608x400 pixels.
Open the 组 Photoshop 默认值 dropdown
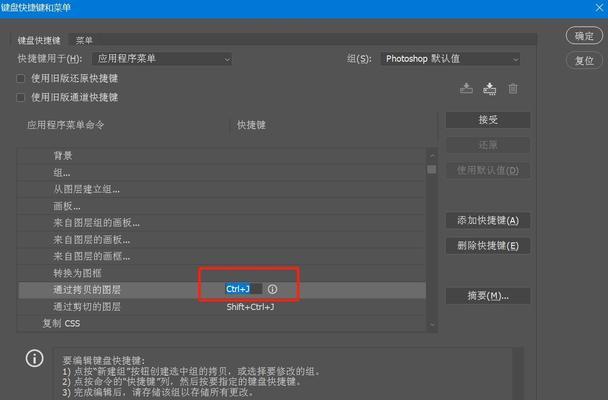tap(450, 59)
